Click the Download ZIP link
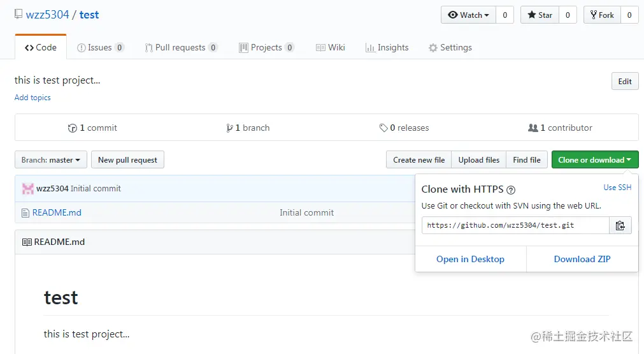The width and height of the screenshot is (644, 354). click(582, 259)
